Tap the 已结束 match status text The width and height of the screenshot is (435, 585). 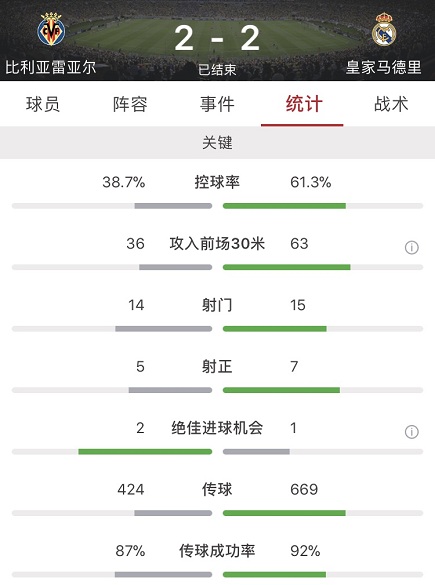point(217,69)
